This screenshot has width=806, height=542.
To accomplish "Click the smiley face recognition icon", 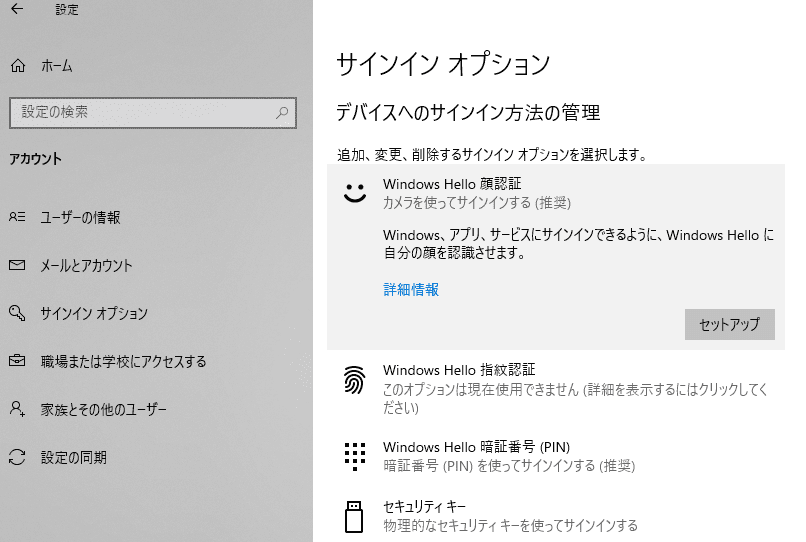I will (x=355, y=193).
